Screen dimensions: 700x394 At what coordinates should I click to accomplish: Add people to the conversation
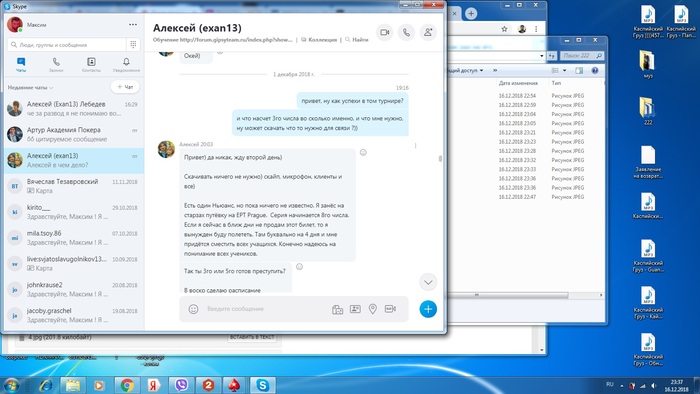point(428,32)
